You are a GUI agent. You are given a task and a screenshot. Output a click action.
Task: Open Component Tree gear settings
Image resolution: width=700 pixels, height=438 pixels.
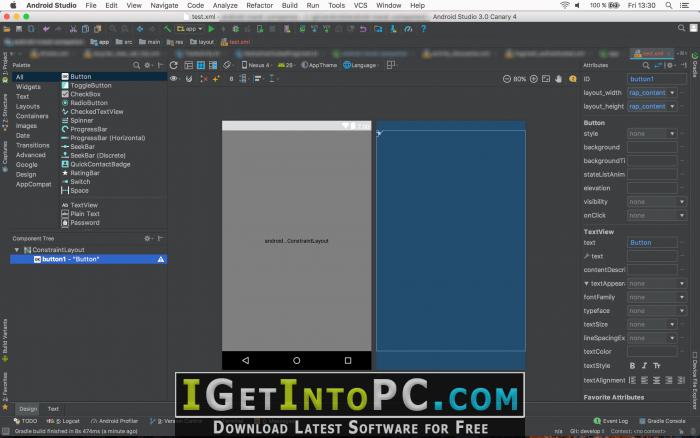tap(147, 238)
